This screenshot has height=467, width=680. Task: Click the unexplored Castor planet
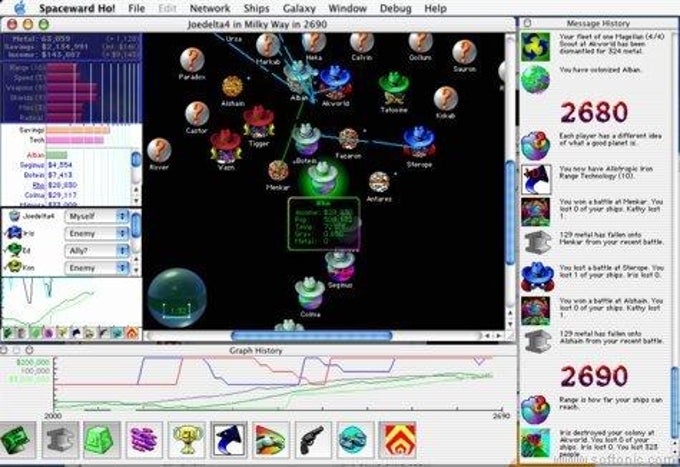tap(197, 114)
